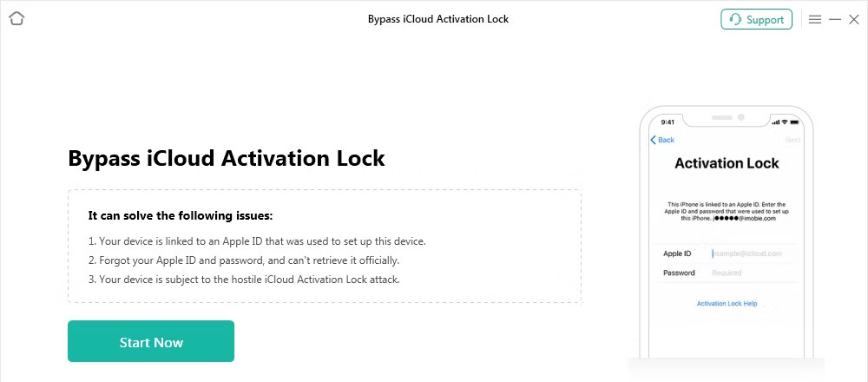Click the Next label in phone mockup
This screenshot has height=382, width=868.
792,140
